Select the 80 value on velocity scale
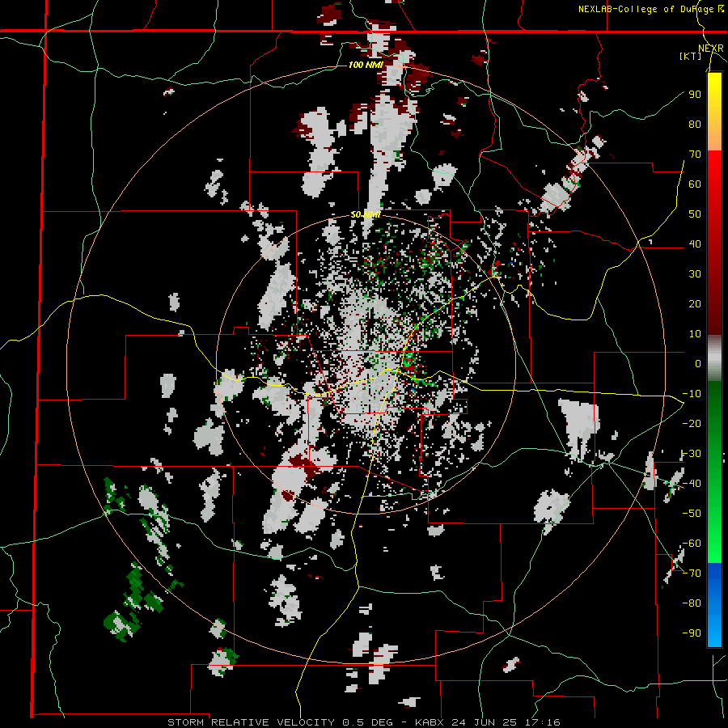Viewport: 728px width, 728px height. 695,124
